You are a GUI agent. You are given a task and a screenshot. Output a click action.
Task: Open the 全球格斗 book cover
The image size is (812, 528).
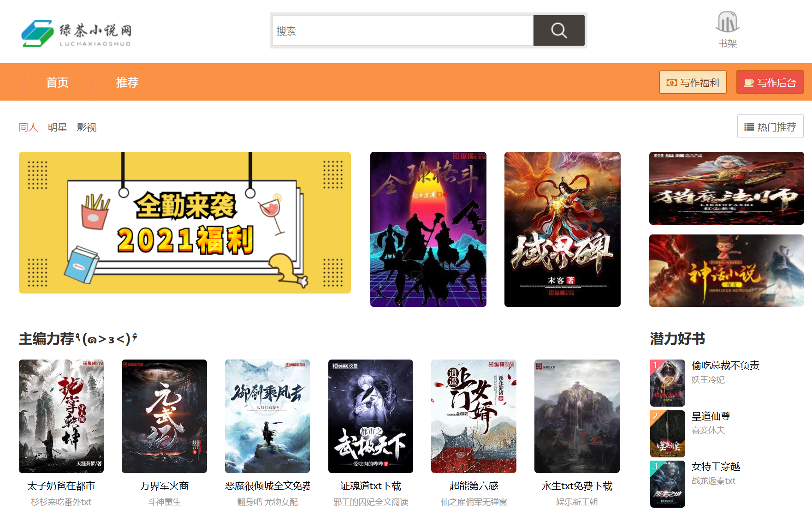428,229
